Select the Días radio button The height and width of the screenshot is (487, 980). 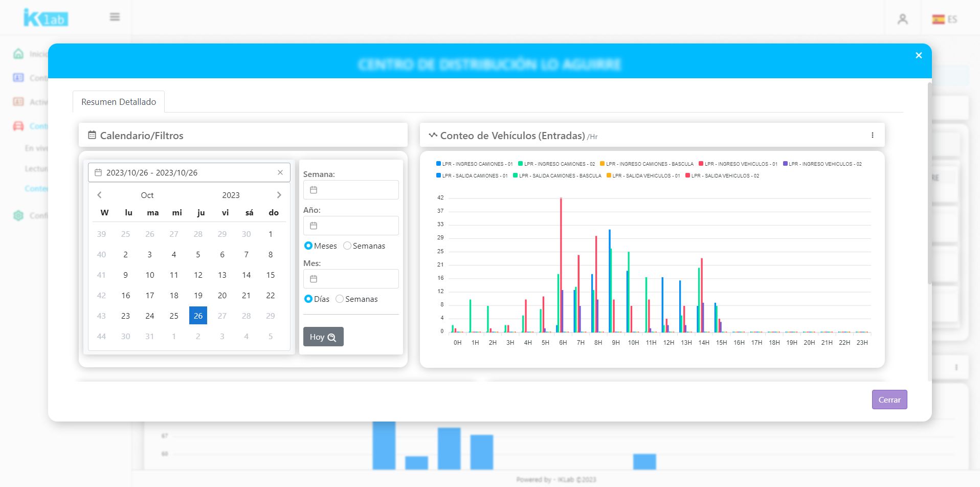(x=308, y=299)
